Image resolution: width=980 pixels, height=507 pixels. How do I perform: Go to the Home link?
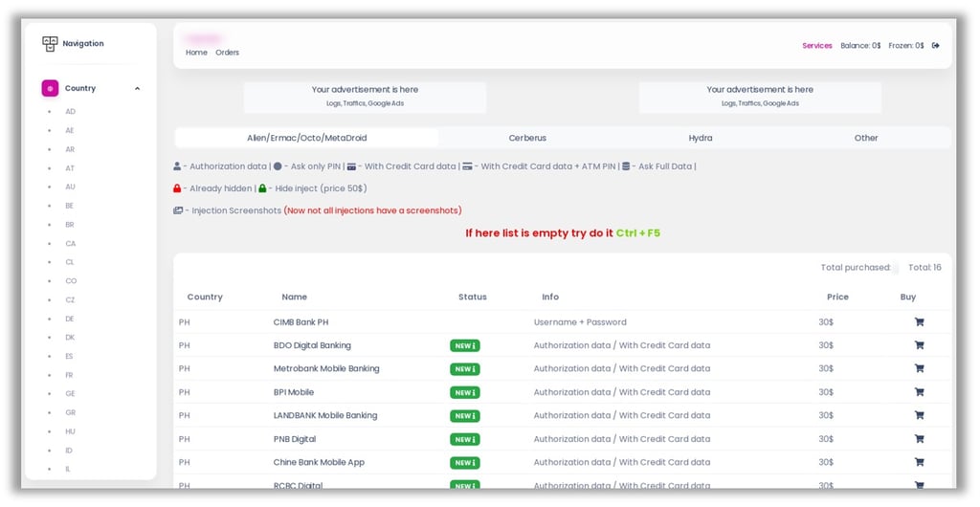[196, 53]
